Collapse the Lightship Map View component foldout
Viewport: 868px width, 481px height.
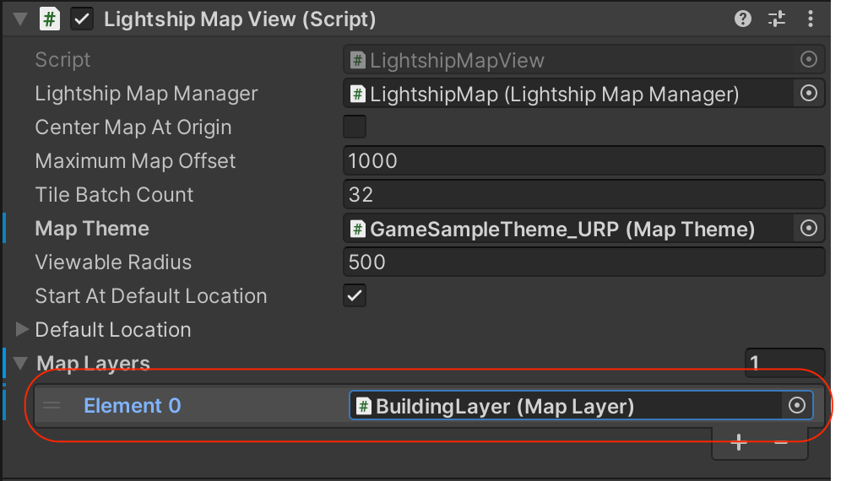click(20, 19)
